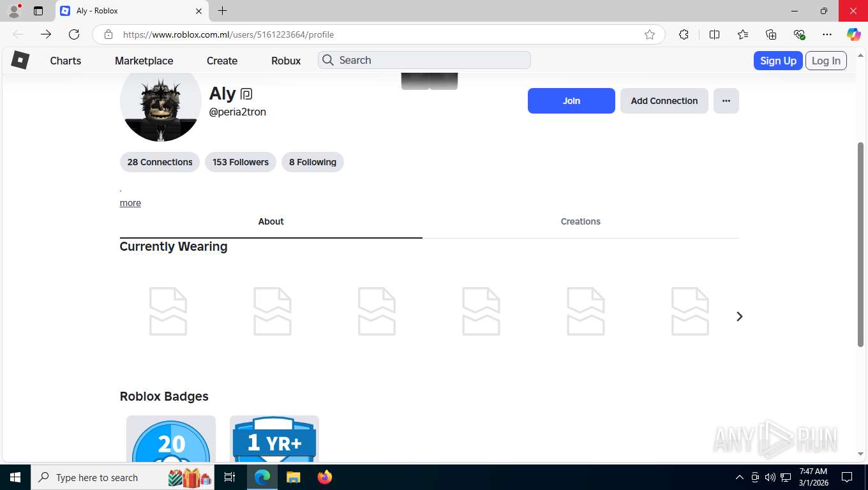Open the 8 Following list
The height and width of the screenshot is (490, 868).
pyautogui.click(x=313, y=162)
